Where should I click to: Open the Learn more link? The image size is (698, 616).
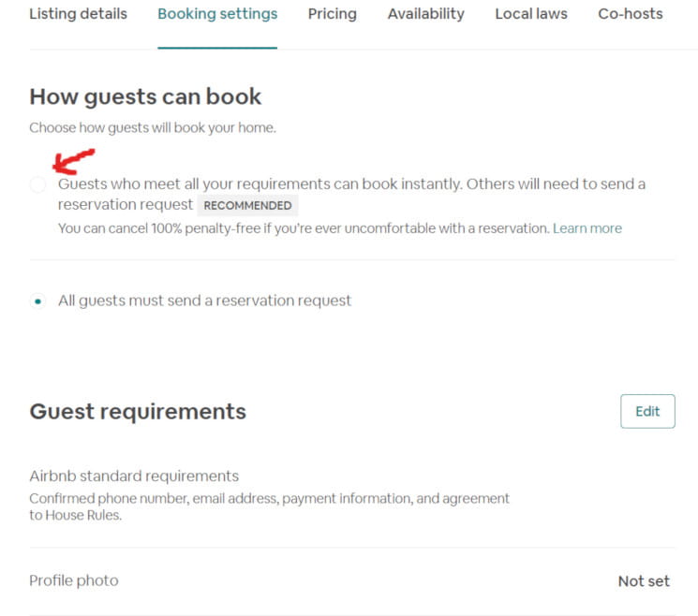pyautogui.click(x=587, y=228)
